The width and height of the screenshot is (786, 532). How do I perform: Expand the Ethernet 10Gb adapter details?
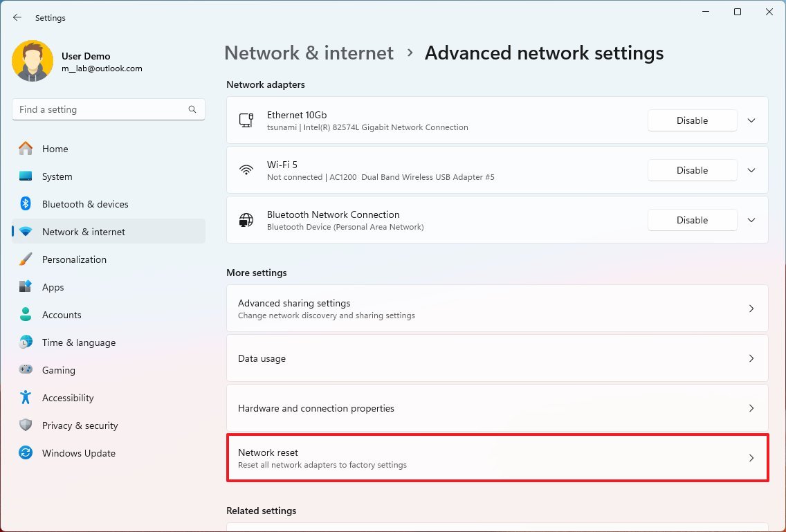(751, 120)
